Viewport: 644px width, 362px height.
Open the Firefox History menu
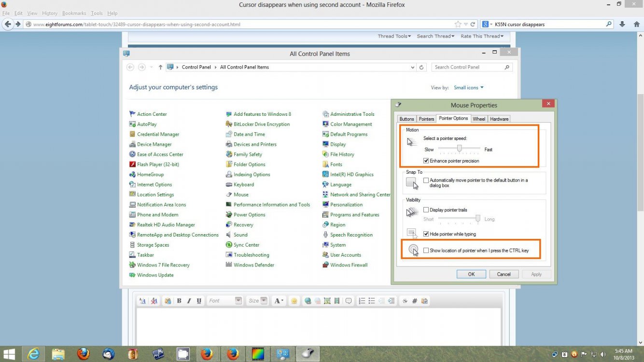coord(50,13)
